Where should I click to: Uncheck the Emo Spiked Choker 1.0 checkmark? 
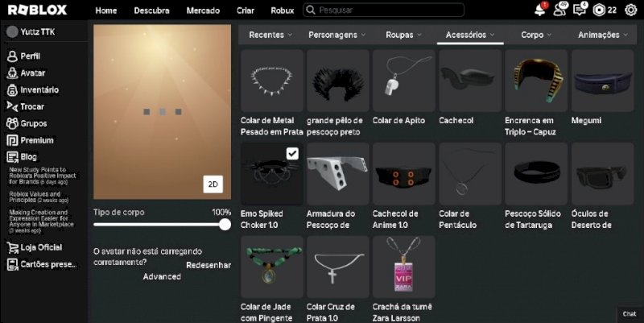(x=292, y=154)
